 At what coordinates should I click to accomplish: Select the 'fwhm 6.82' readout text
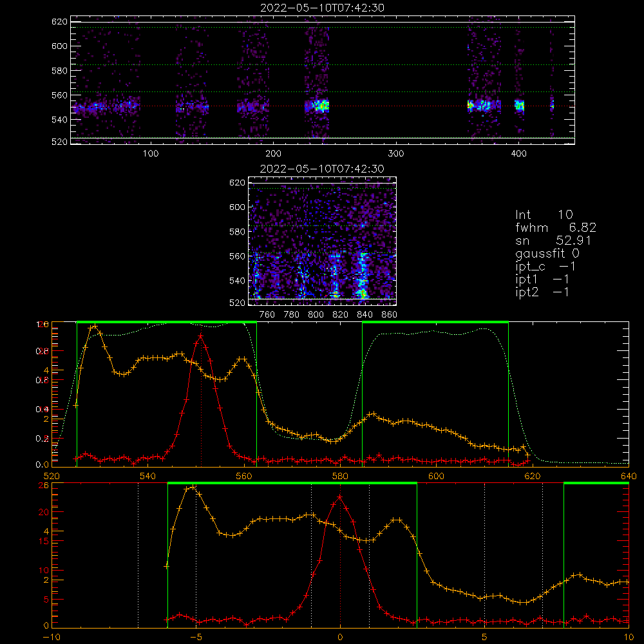(x=556, y=227)
